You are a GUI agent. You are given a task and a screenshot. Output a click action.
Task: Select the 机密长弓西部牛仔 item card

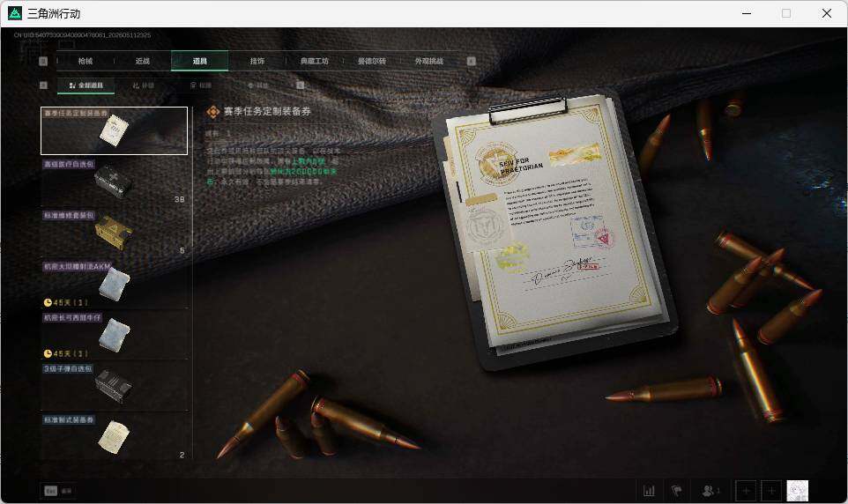(114, 336)
